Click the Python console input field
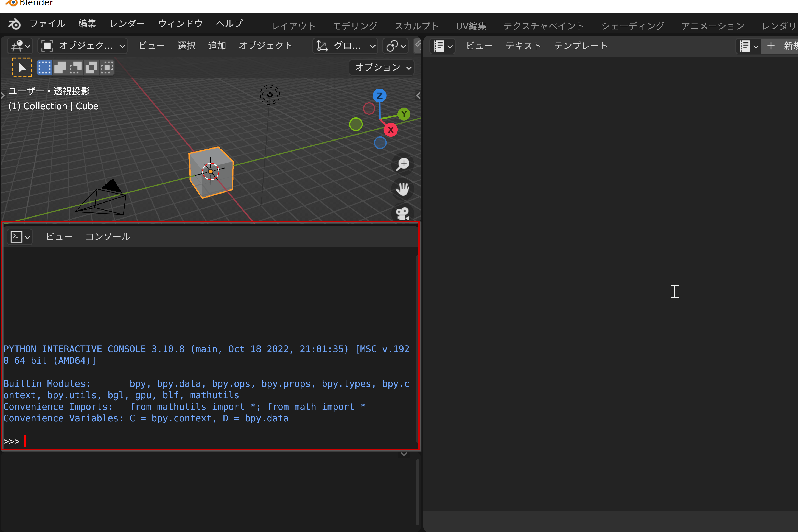798x532 pixels. (x=211, y=441)
